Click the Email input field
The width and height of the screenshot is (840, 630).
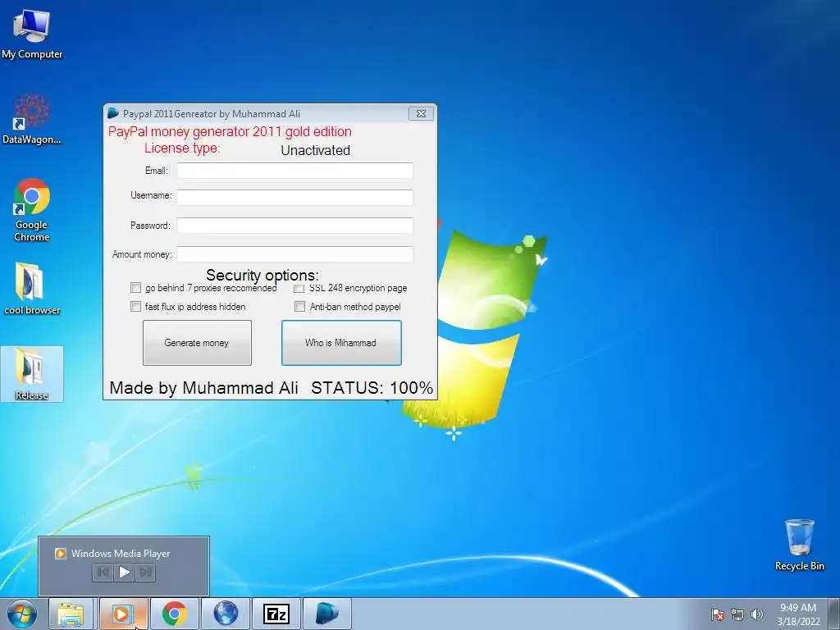294,171
